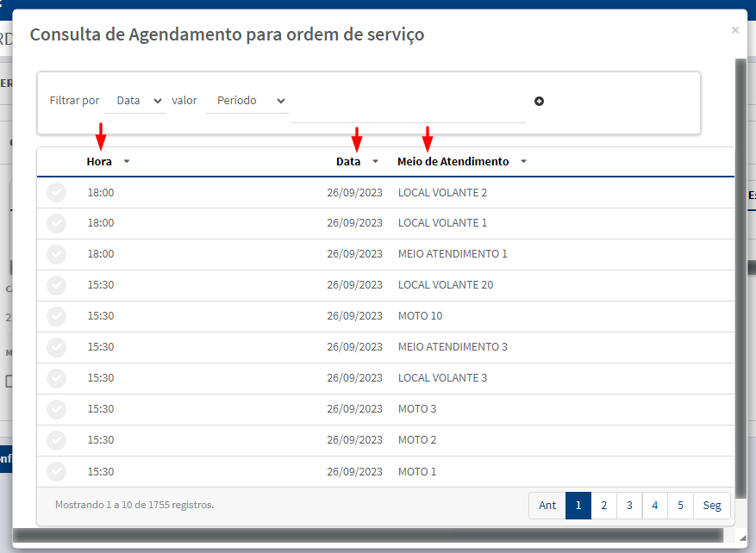Select the LOCAL VOLANTE 3 row check
This screenshot has width=756, height=553.
[56, 378]
